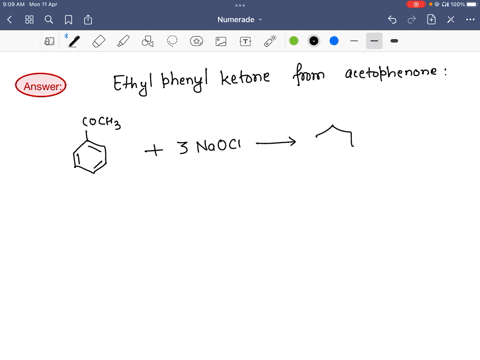Select the Text box tool

click(245, 41)
